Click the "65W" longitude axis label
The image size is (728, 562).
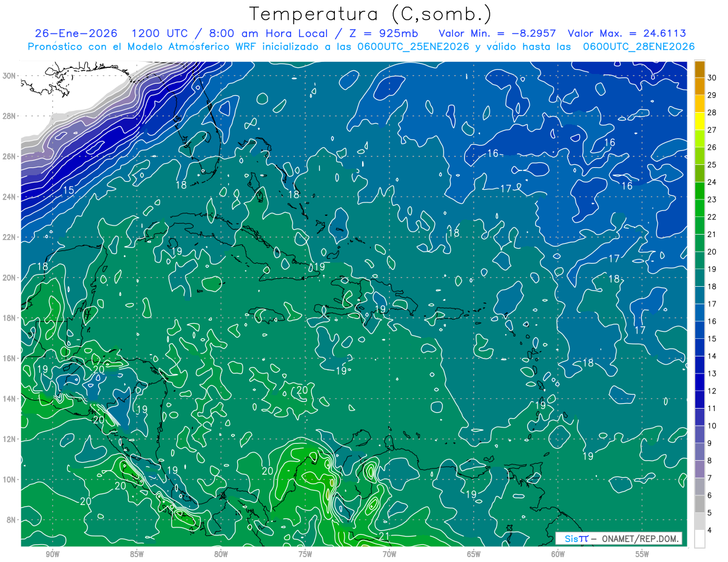(474, 555)
